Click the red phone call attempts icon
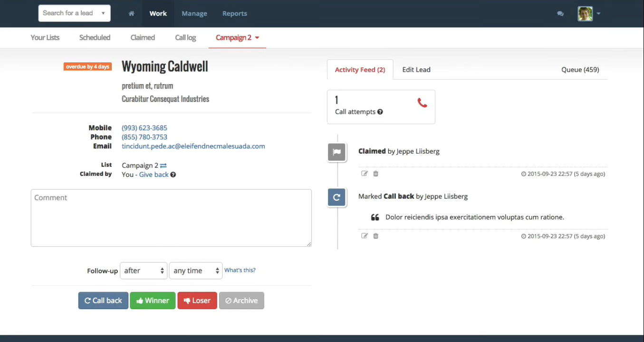The height and width of the screenshot is (342, 644). [x=422, y=102]
